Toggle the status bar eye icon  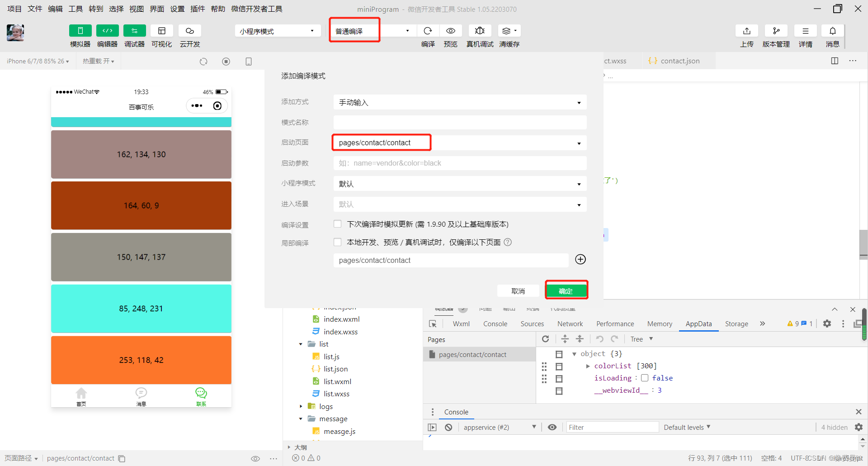coord(255,458)
